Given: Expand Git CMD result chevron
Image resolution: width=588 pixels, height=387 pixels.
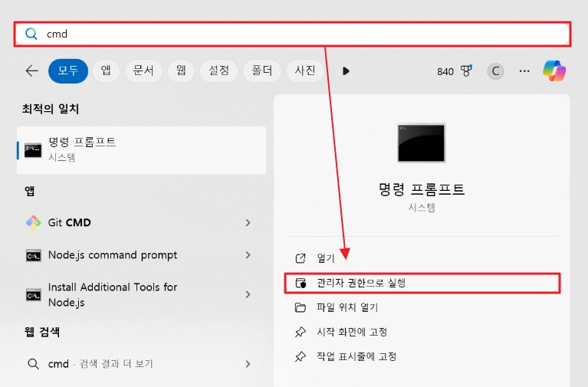Looking at the screenshot, I should click(x=248, y=222).
